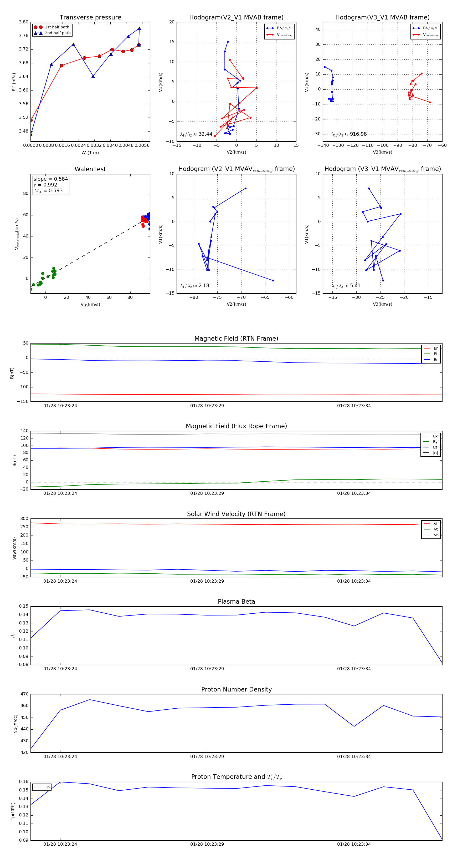Click the By' legend entry
Viewport: 473px width, 868px height.
[431, 442]
